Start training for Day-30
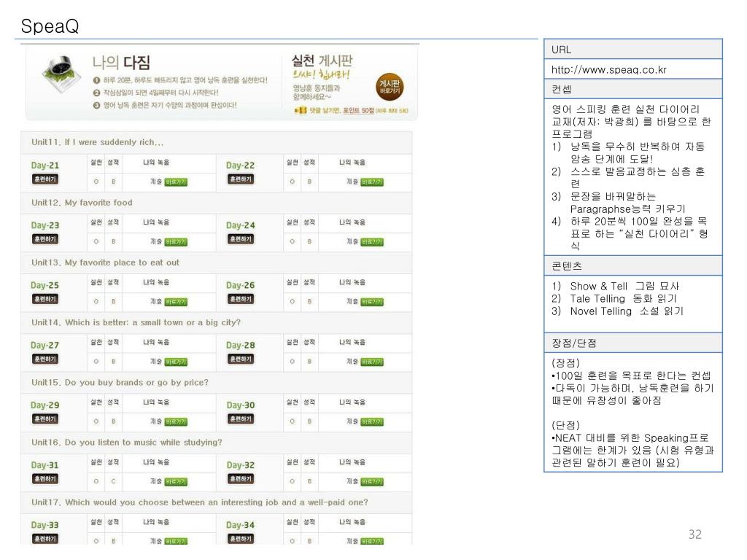The image size is (747, 560). coord(241,419)
